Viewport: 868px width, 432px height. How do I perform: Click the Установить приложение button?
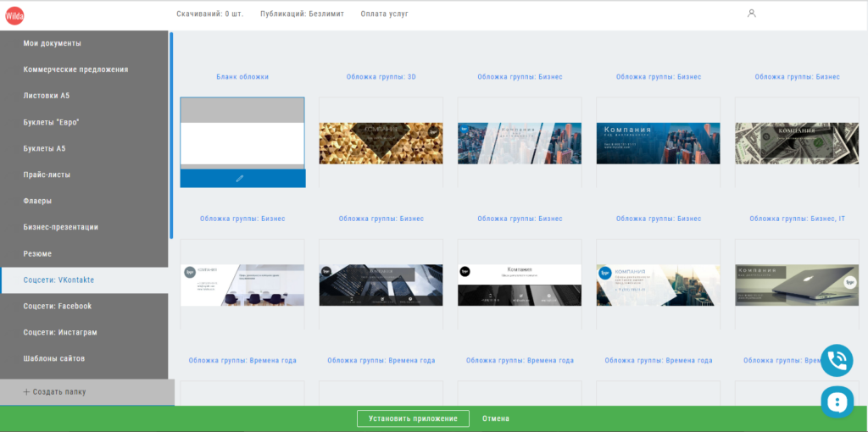[x=413, y=418]
